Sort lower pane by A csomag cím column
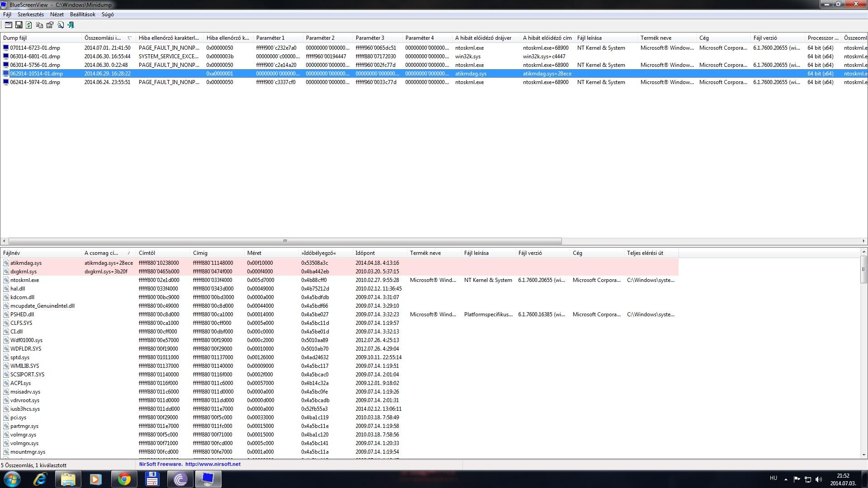Image resolution: width=868 pixels, height=488 pixels. pos(101,253)
